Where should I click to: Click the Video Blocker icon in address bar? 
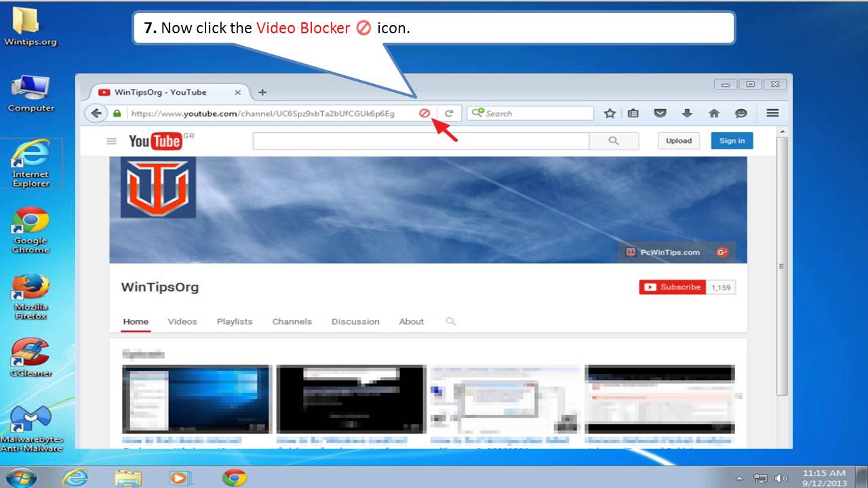tap(424, 113)
